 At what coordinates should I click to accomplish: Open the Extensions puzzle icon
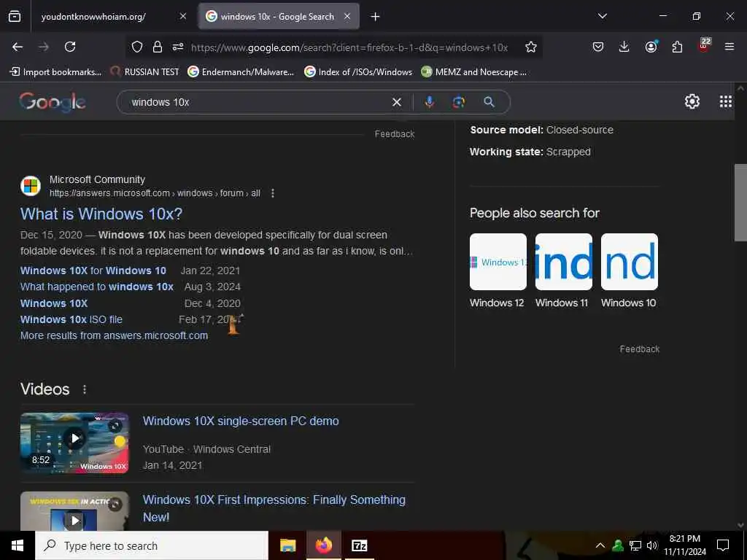pos(677,47)
